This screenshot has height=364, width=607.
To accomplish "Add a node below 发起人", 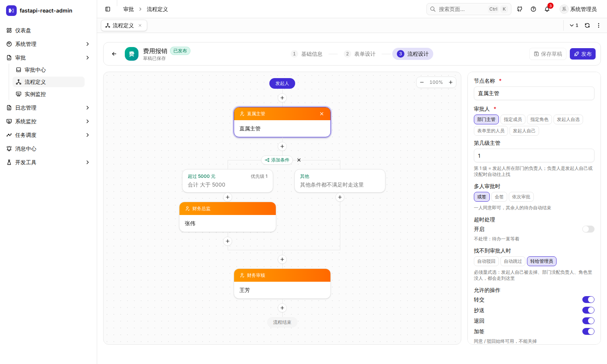I will coord(282,98).
